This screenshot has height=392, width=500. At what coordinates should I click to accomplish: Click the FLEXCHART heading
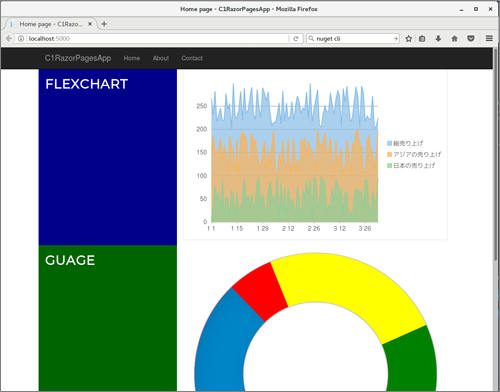click(87, 84)
